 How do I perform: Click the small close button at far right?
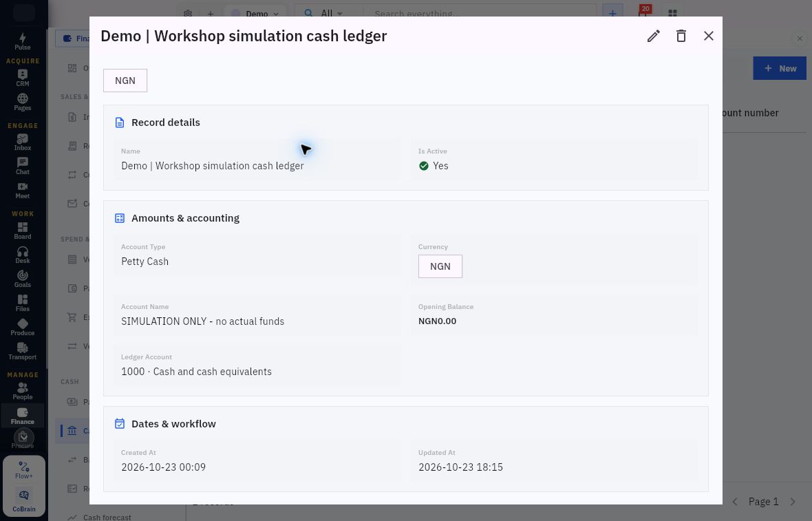coord(800,39)
